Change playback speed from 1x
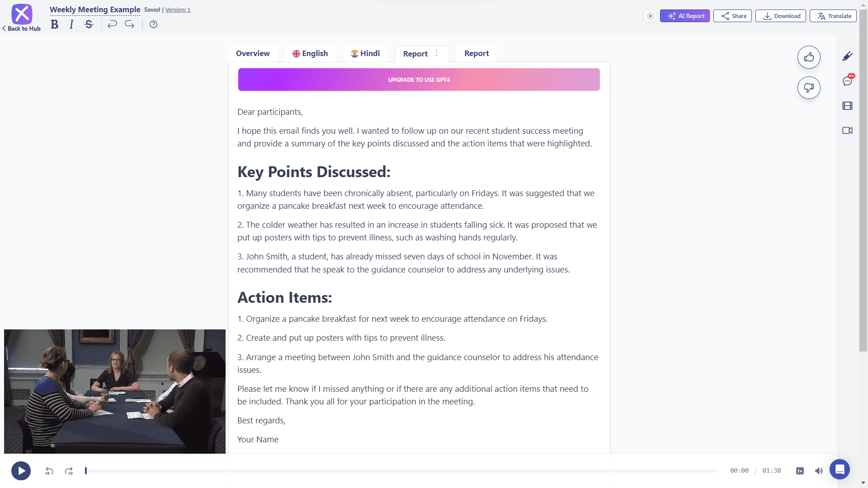 (x=800, y=470)
